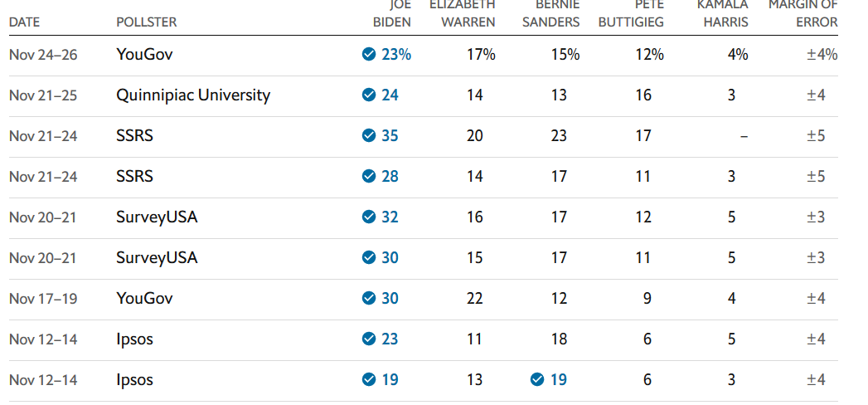Viewport: 868px width, 405px height.
Task: Click the Joe Biden column header
Action: tap(392, 13)
